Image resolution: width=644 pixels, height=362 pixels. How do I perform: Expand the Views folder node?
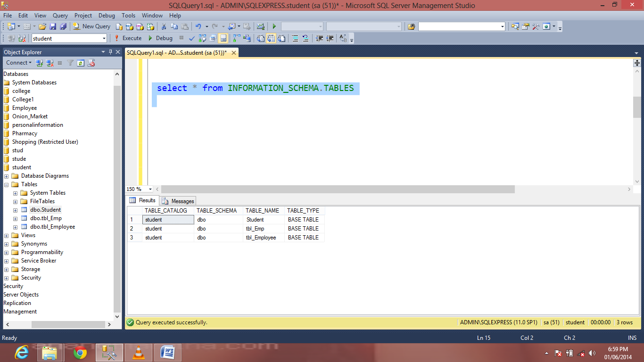pyautogui.click(x=7, y=235)
